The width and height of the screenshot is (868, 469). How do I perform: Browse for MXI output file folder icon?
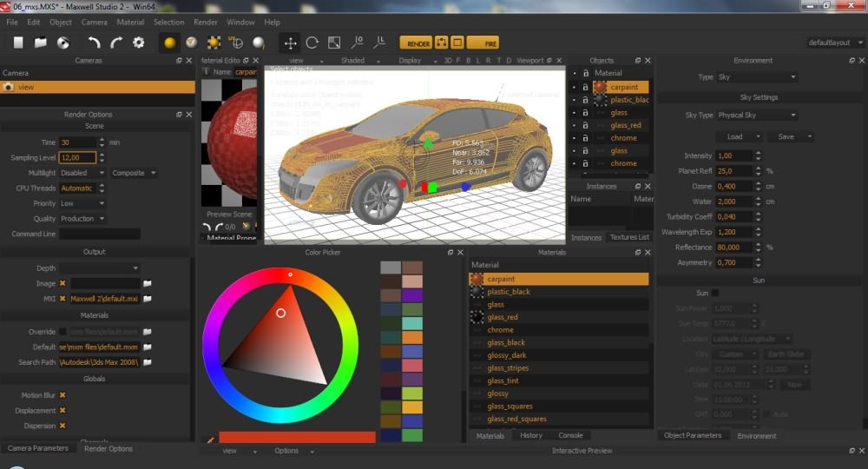click(148, 299)
